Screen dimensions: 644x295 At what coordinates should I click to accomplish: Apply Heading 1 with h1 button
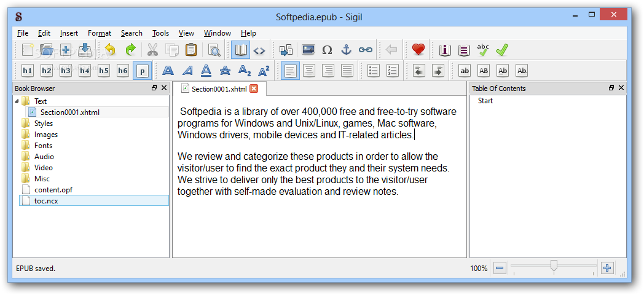pos(28,71)
